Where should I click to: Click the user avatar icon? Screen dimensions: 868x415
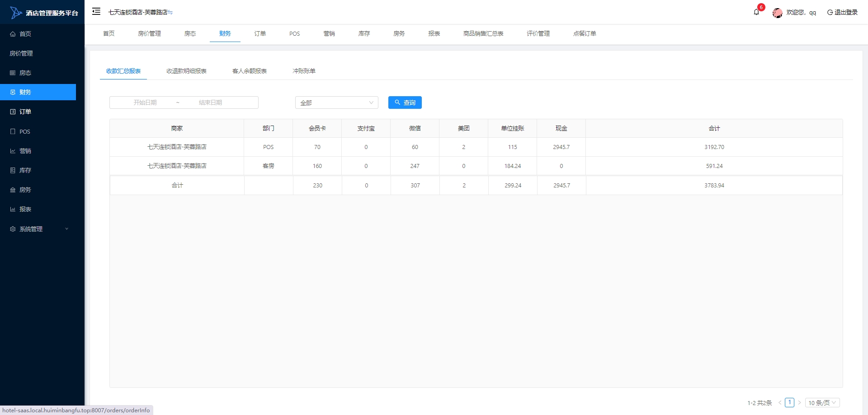(777, 13)
